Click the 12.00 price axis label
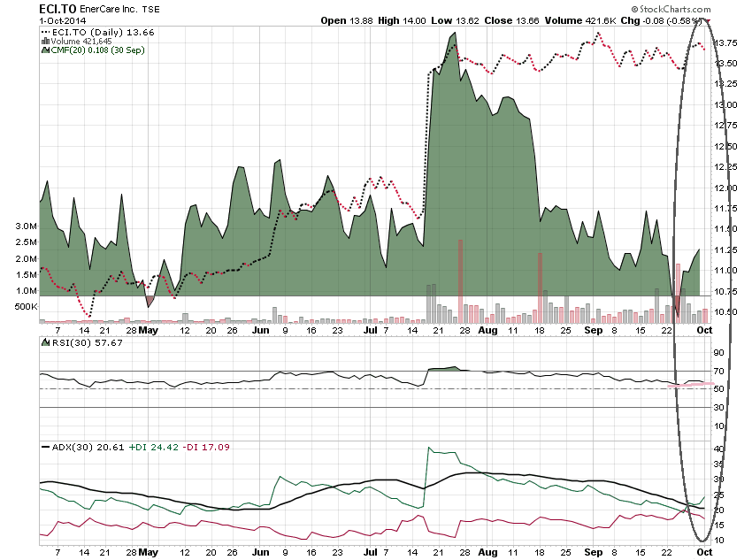The image size is (752, 560). pos(725,188)
